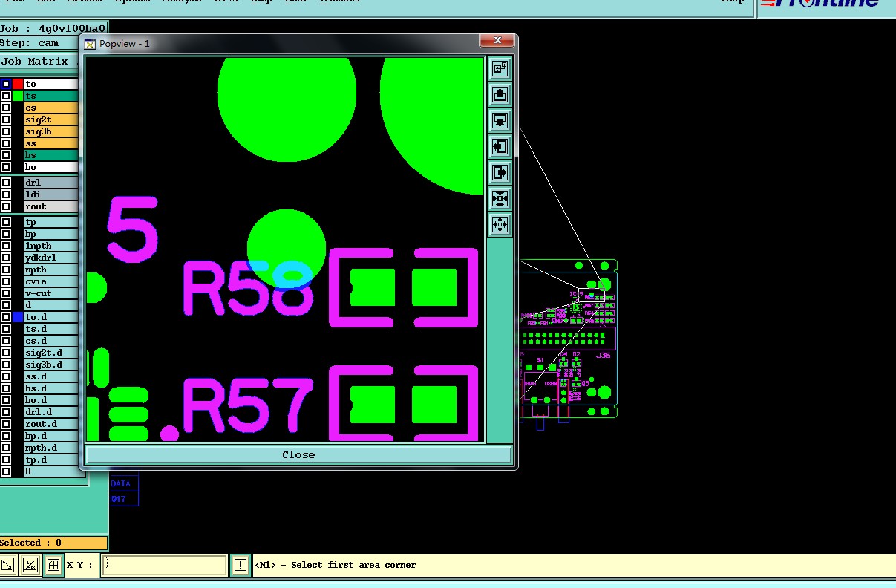Toggle the checkbox for layer drl
This screenshot has width=896, height=588.
pyautogui.click(x=6, y=183)
